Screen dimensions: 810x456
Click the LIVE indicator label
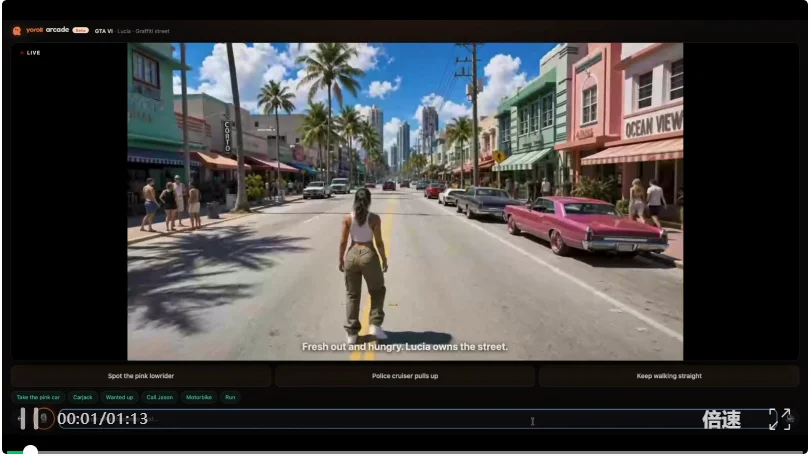(30, 53)
